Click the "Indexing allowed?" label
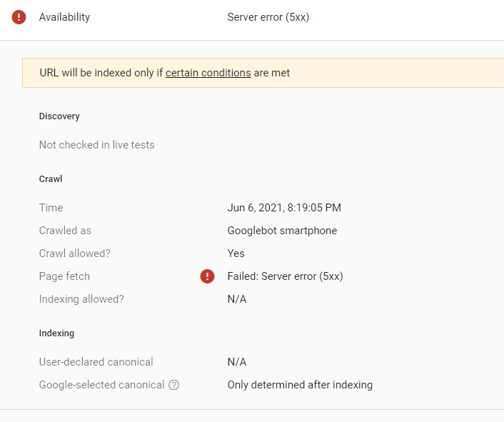This screenshot has height=422, width=504. [81, 299]
